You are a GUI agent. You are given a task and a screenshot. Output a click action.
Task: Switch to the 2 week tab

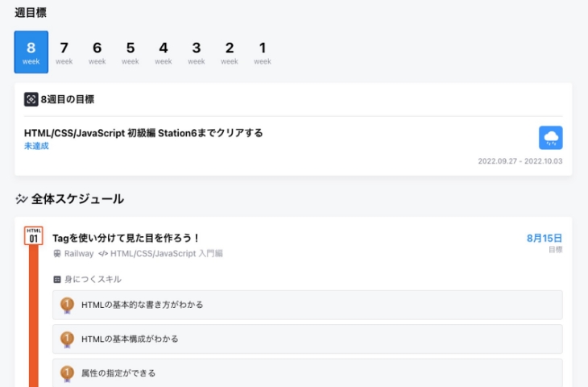[x=229, y=52]
